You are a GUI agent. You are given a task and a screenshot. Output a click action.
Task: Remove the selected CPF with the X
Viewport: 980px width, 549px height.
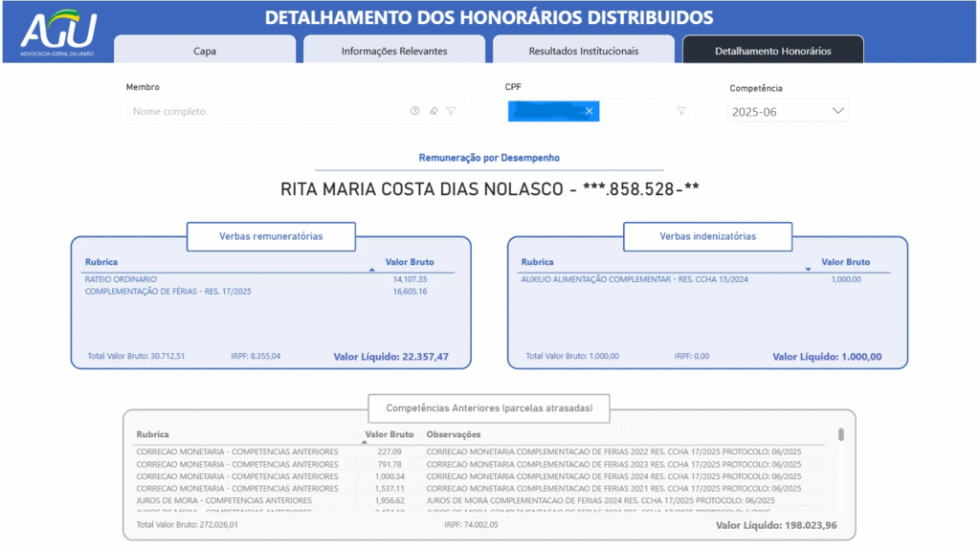[590, 112]
